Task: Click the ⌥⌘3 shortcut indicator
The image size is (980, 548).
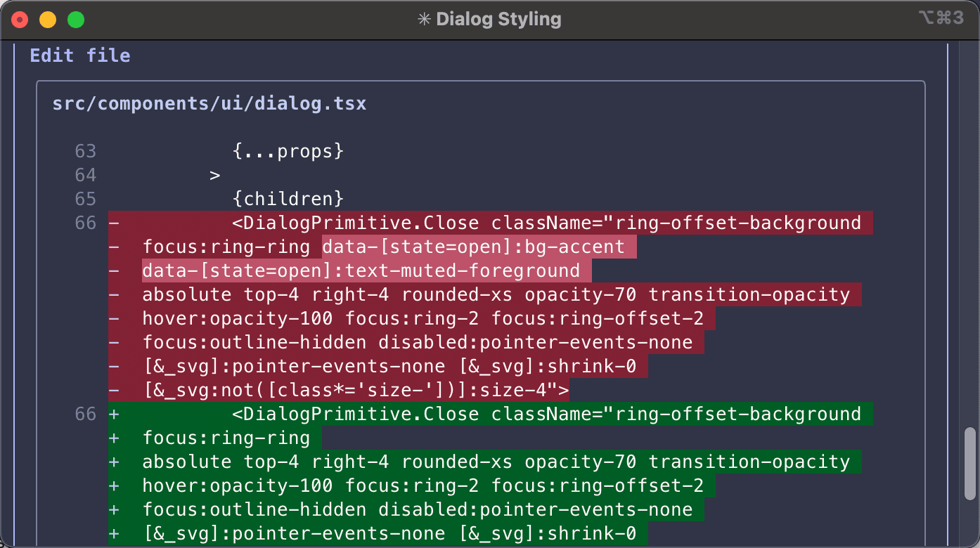Action: 940,18
